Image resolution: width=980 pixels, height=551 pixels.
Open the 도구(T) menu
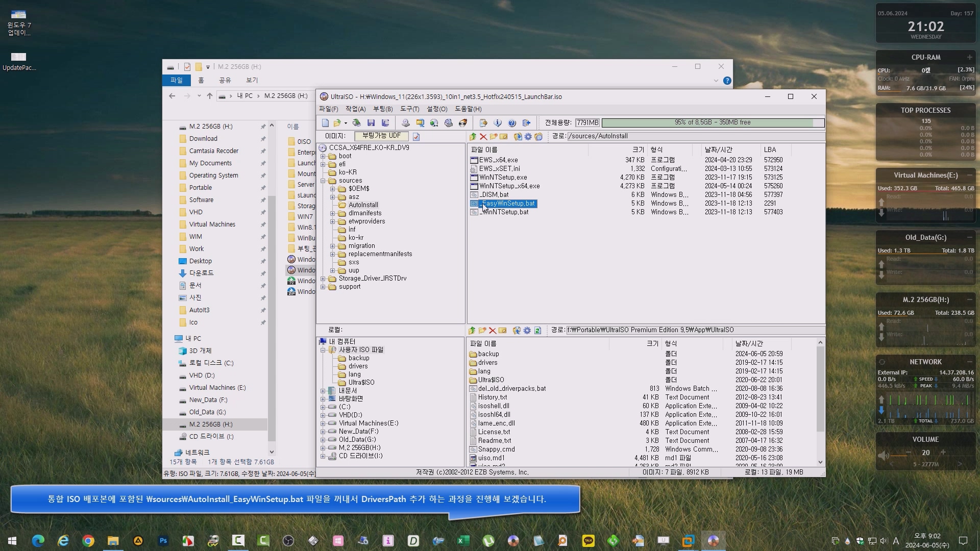point(409,109)
